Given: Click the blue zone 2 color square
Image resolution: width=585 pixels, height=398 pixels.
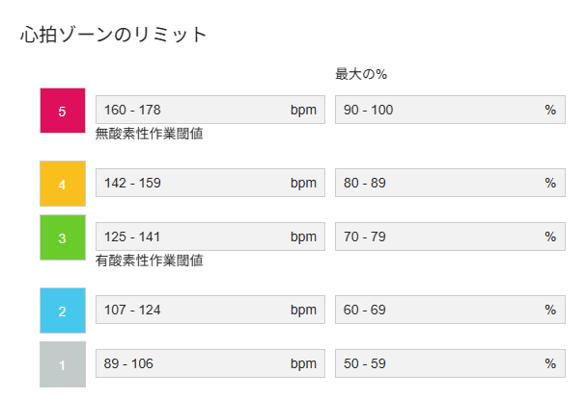Looking at the screenshot, I should [63, 310].
